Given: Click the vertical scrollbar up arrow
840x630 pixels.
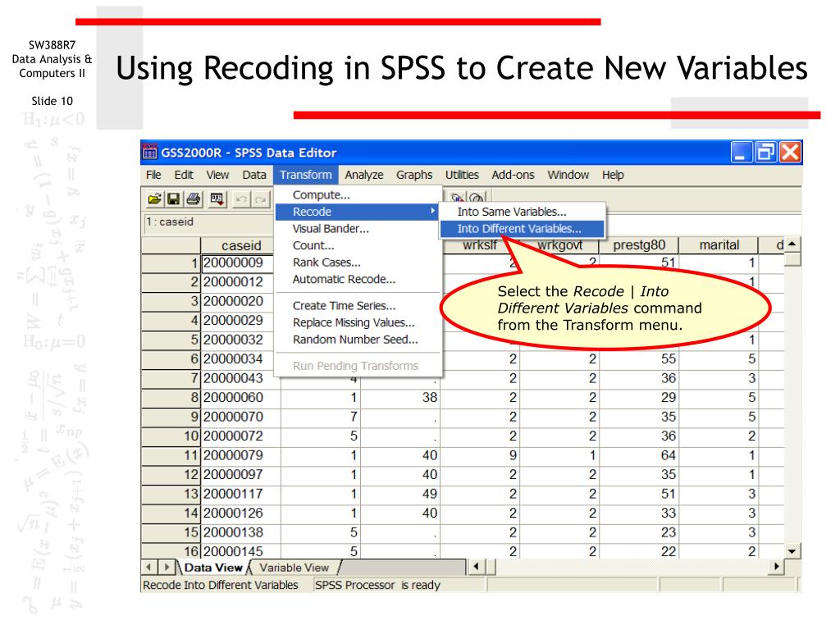Looking at the screenshot, I should pyautogui.click(x=792, y=244).
